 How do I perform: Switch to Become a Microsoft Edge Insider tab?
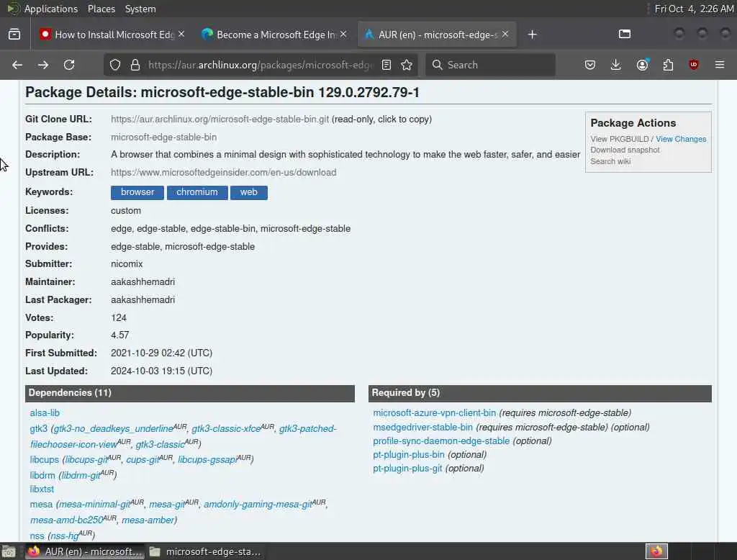pos(274,35)
